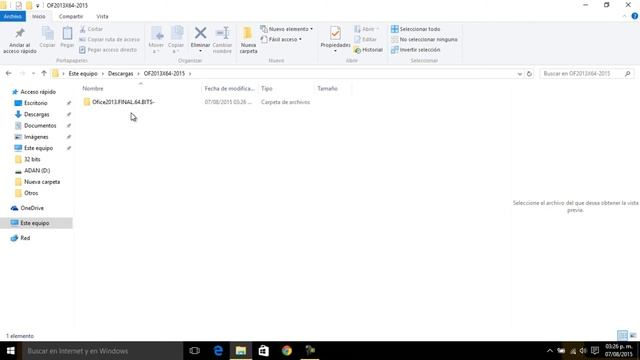Sort by the Tipo column header
Viewport: 640px width, 360px height.
click(x=287, y=88)
